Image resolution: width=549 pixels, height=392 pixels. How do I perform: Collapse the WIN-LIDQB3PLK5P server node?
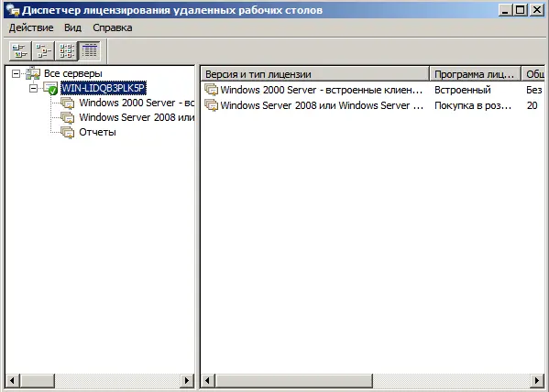click(33, 88)
